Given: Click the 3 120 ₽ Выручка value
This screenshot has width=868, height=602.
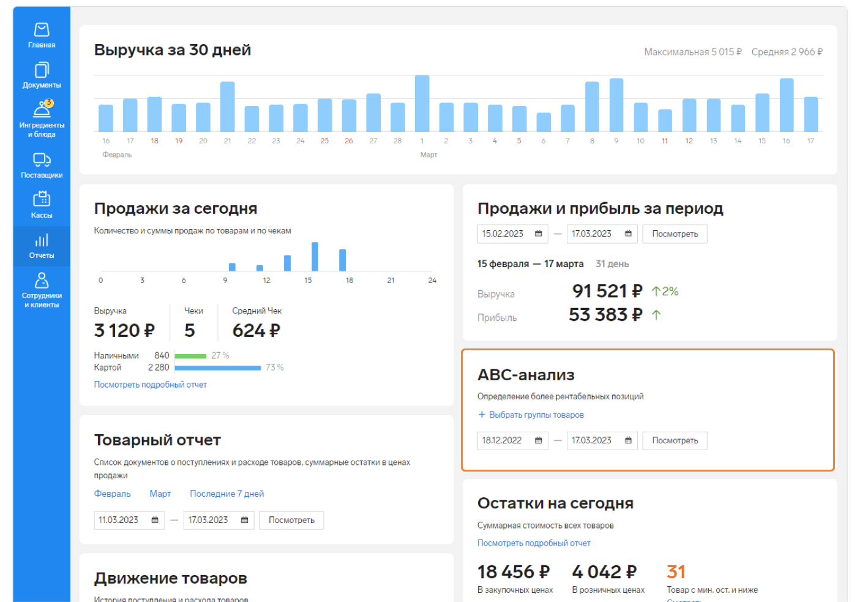Looking at the screenshot, I should [124, 331].
